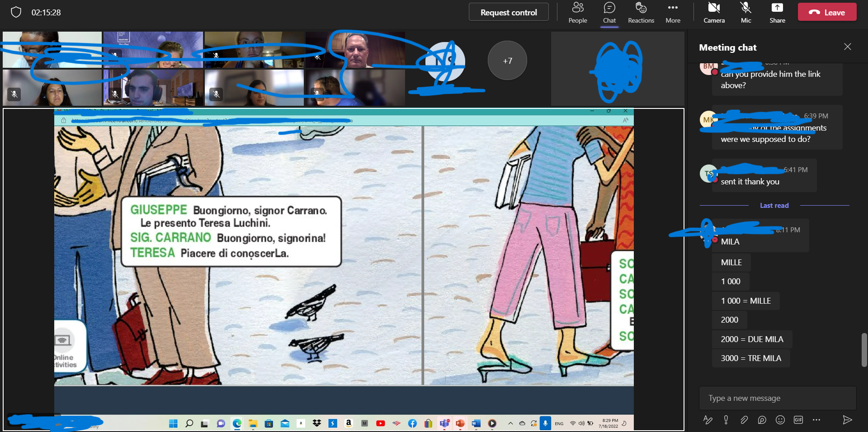868x432 pixels.
Task: Open the More actions menu in meeting bar
Action: pyautogui.click(x=673, y=13)
